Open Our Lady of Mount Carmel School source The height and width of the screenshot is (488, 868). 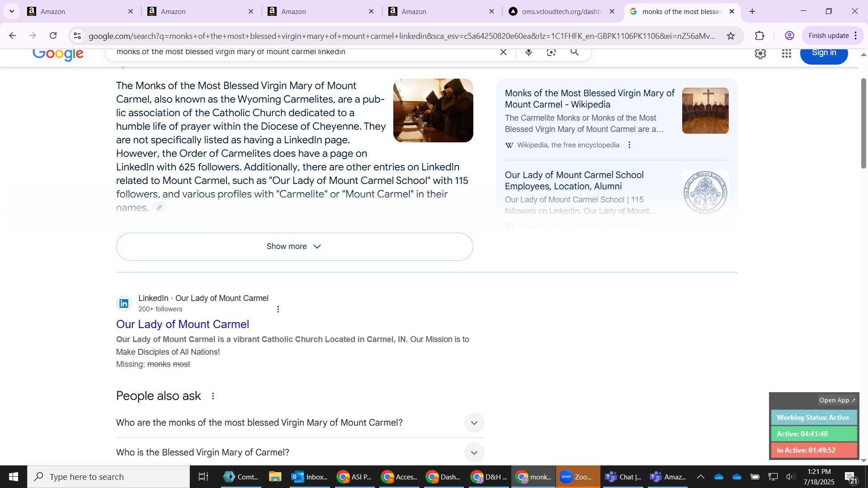pos(574,180)
